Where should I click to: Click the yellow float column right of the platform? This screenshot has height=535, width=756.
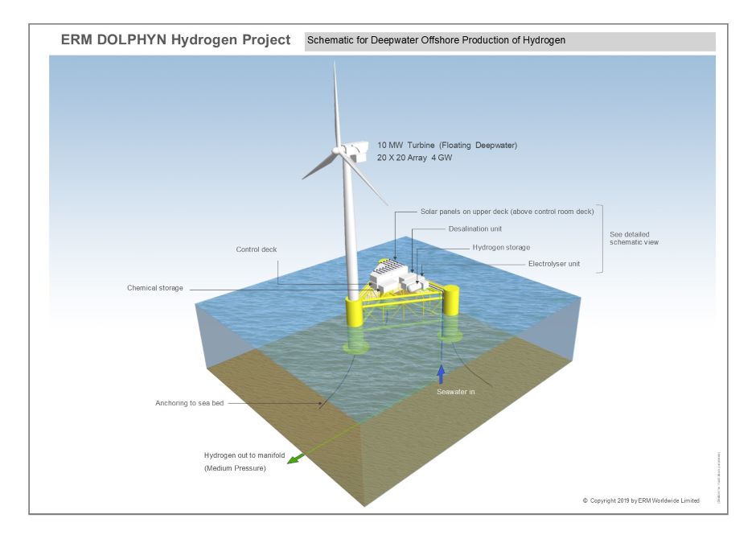[450, 299]
